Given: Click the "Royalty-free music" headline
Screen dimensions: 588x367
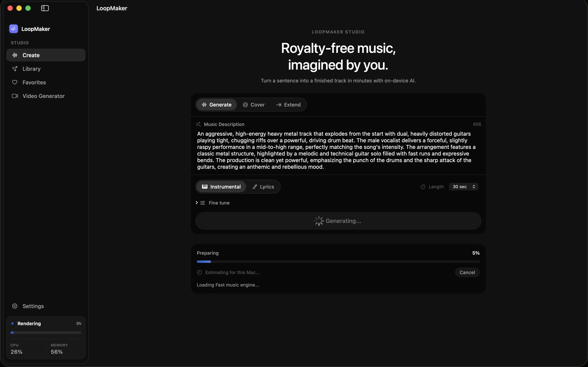Looking at the screenshot, I should [x=338, y=48].
